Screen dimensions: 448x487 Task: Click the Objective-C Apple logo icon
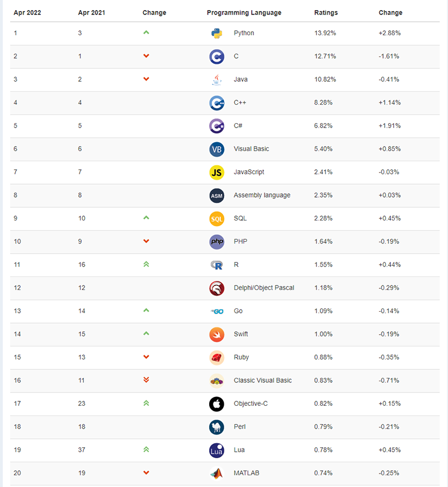[x=216, y=404]
